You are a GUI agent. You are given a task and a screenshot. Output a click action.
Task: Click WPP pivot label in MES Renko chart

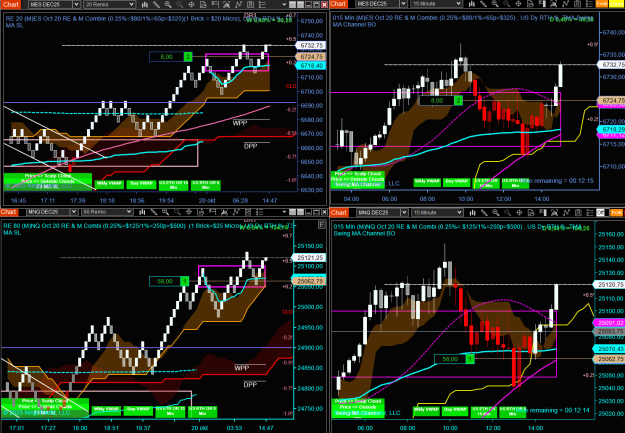(x=240, y=123)
